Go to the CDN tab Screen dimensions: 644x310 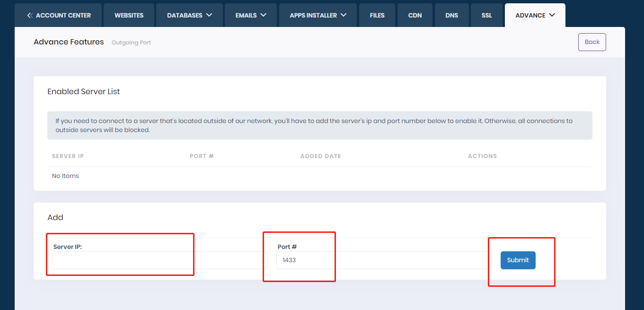pyautogui.click(x=415, y=16)
